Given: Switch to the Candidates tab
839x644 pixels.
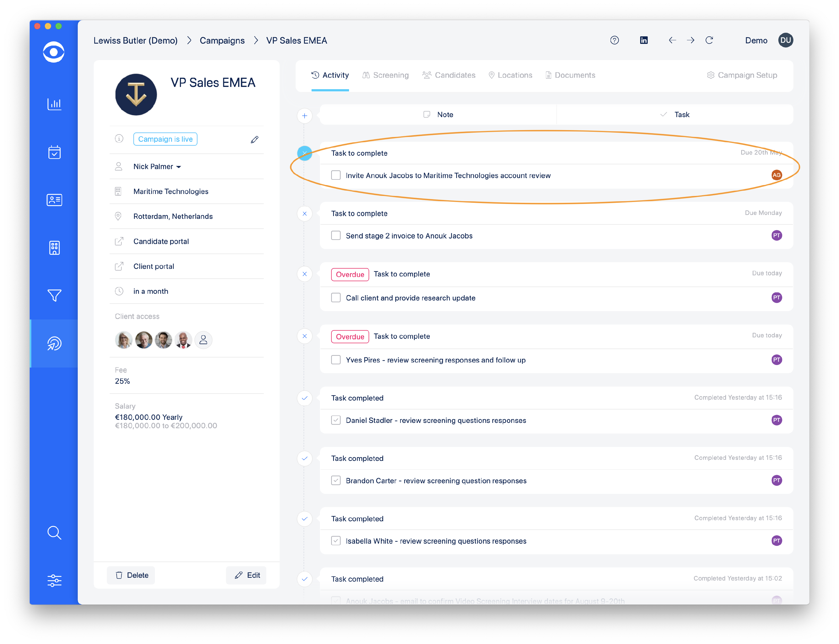Looking at the screenshot, I should [x=449, y=75].
